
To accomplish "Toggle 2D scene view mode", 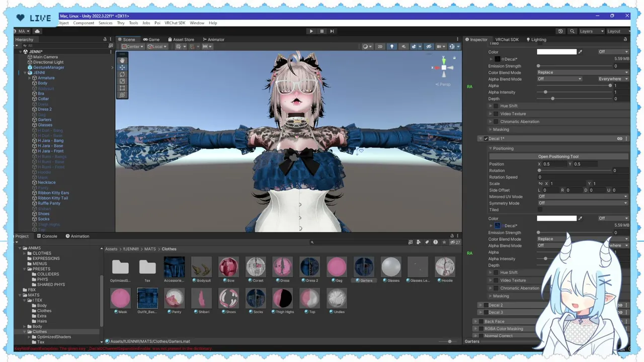I will pos(380,47).
